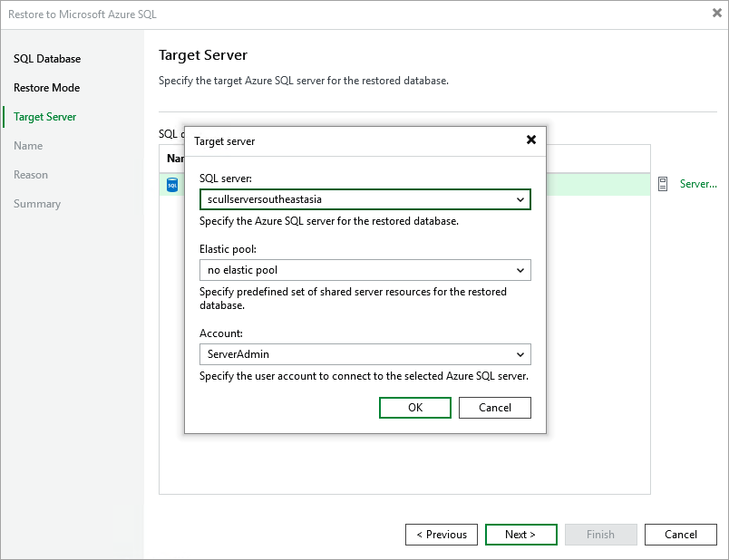This screenshot has height=560, width=729.
Task: Click the server icon beside Server... link
Action: 663,184
